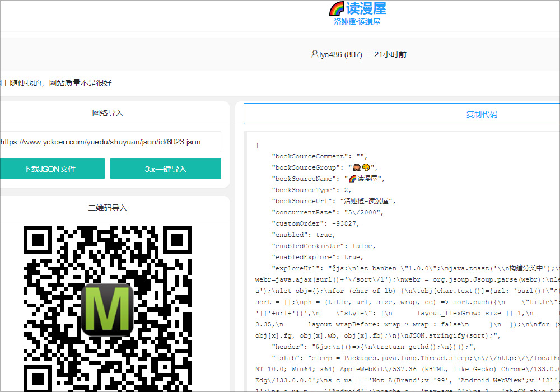Click the QR code image
The height and width of the screenshot is (392, 560).
coord(108,309)
